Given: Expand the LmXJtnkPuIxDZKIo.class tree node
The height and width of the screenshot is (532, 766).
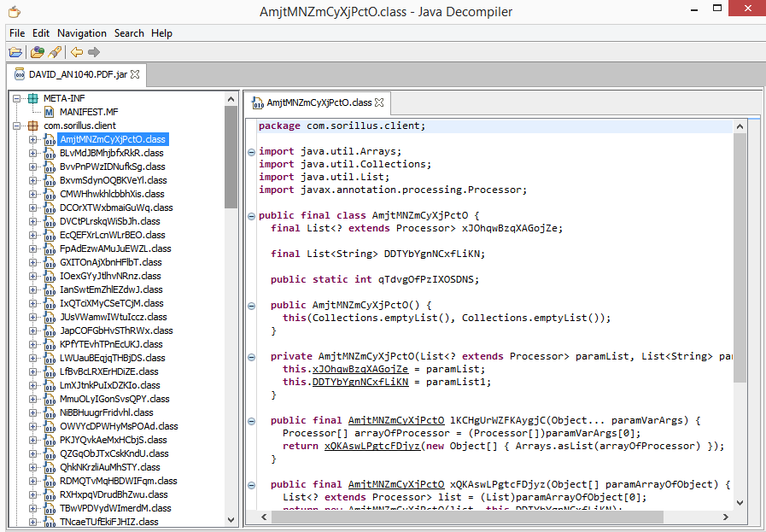Looking at the screenshot, I should coord(32,385).
